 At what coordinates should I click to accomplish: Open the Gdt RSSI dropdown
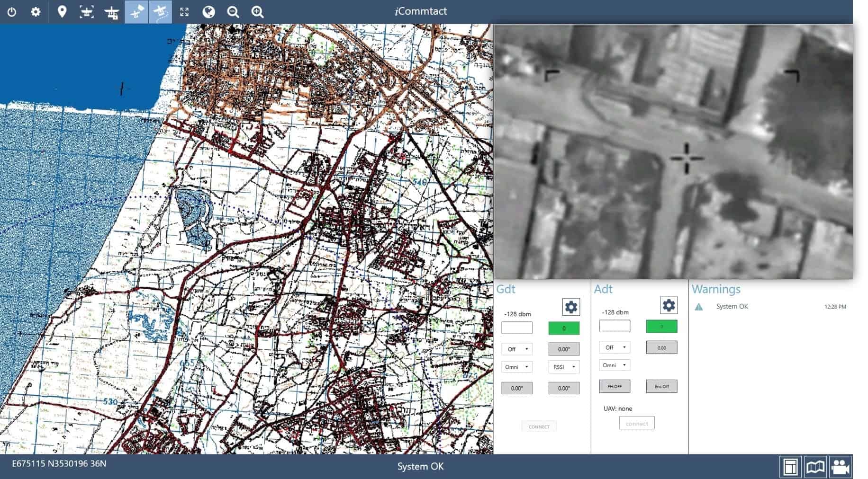(x=564, y=367)
